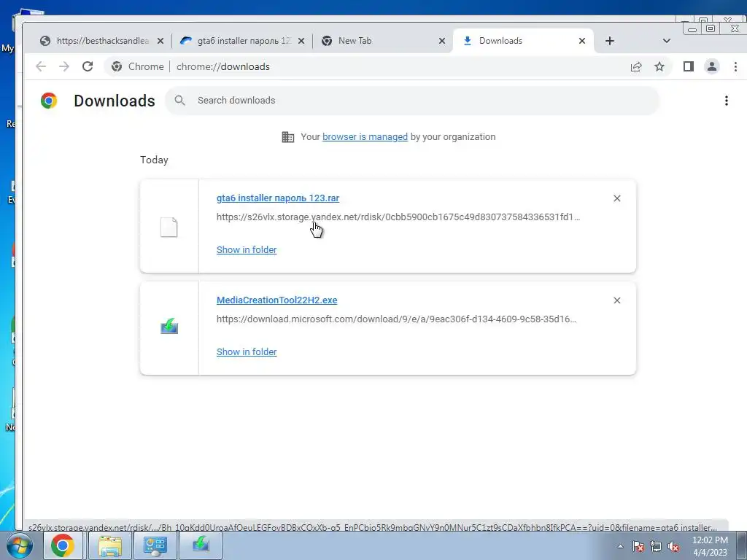Click the Today heading
This screenshot has width=747, height=560.
pos(154,160)
